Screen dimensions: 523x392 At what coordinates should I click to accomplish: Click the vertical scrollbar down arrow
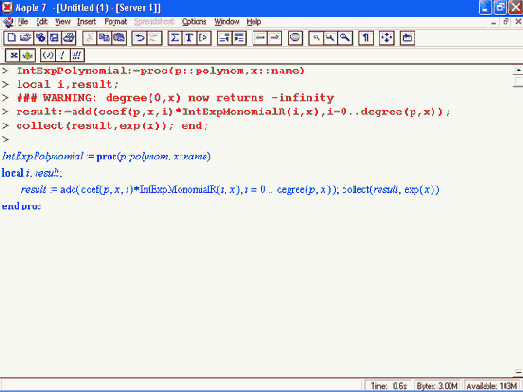518,372
